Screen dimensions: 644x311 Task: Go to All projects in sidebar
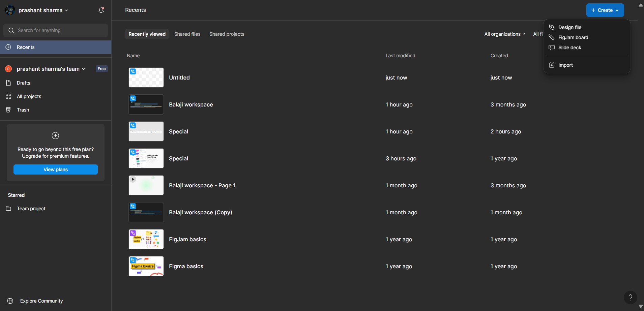coord(56,96)
